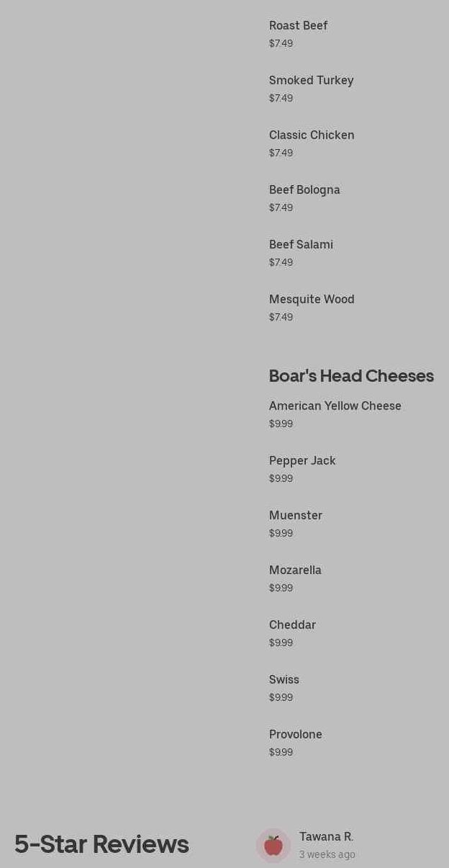
Task: Pick Mozarella from the cheeses list
Action: pos(295,571)
